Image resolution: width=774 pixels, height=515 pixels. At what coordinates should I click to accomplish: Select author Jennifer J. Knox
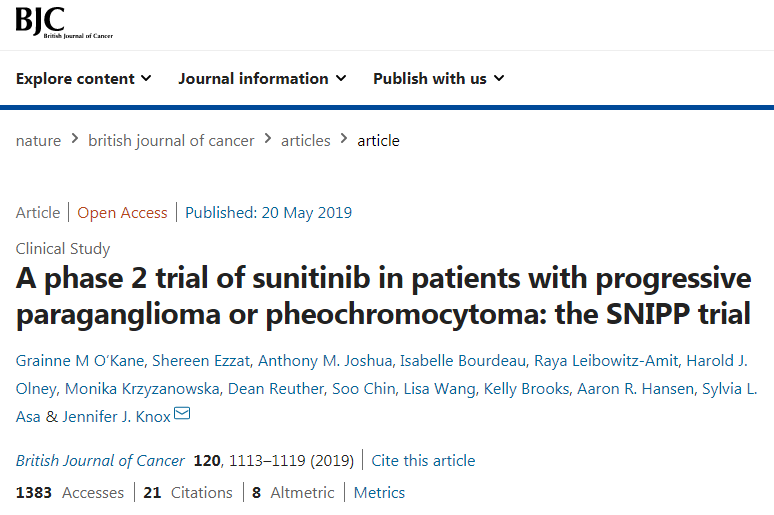click(x=116, y=417)
